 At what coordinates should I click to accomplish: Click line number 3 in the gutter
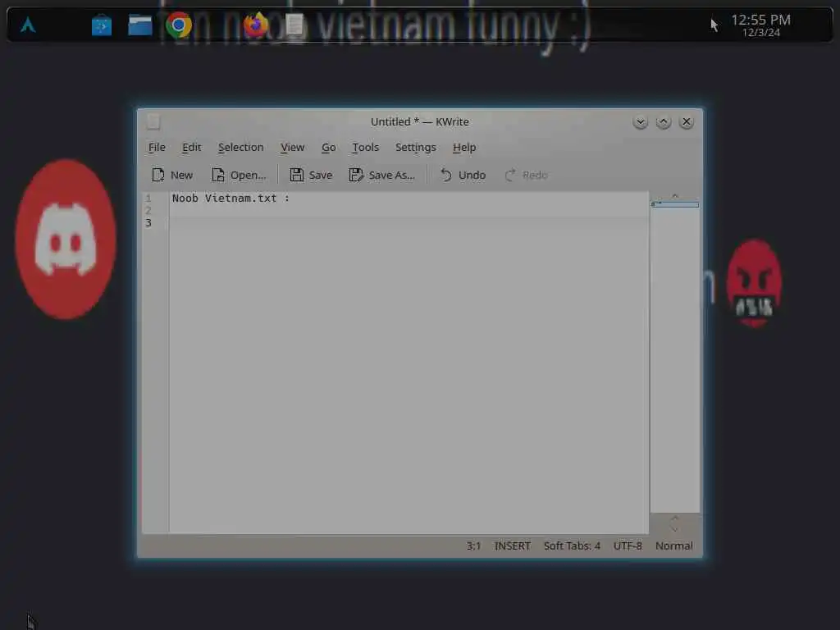pyautogui.click(x=148, y=223)
